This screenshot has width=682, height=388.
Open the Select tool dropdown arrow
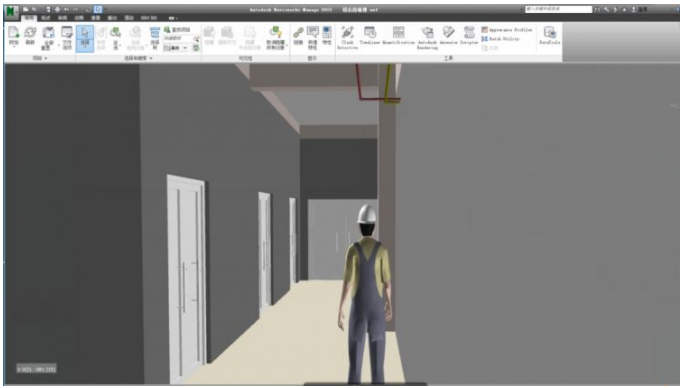coord(85,47)
